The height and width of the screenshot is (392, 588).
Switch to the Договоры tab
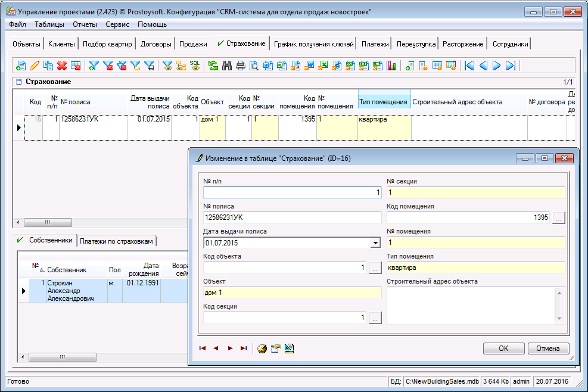tap(155, 44)
